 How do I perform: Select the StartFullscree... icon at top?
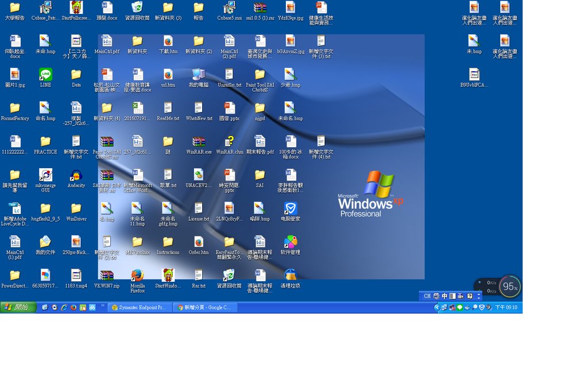tap(76, 10)
